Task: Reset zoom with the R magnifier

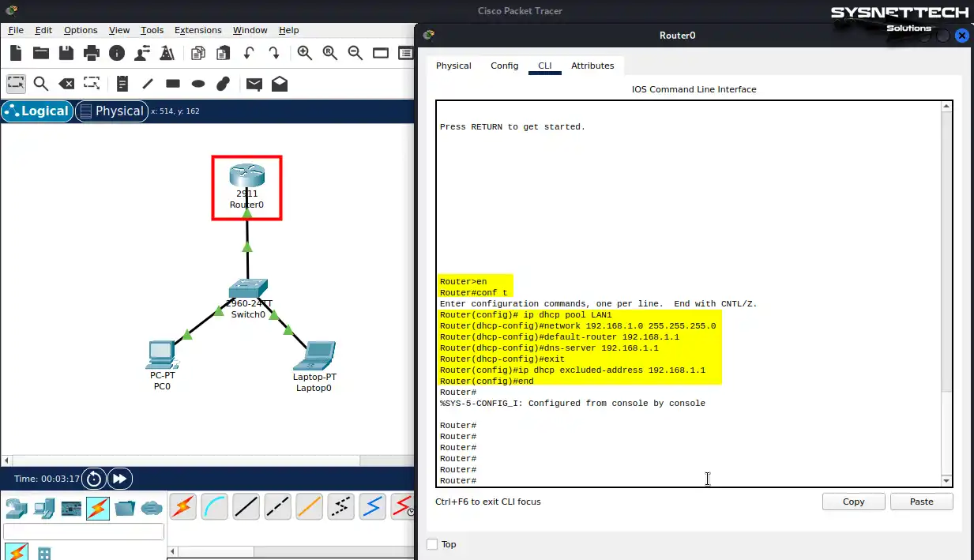Action: [330, 53]
